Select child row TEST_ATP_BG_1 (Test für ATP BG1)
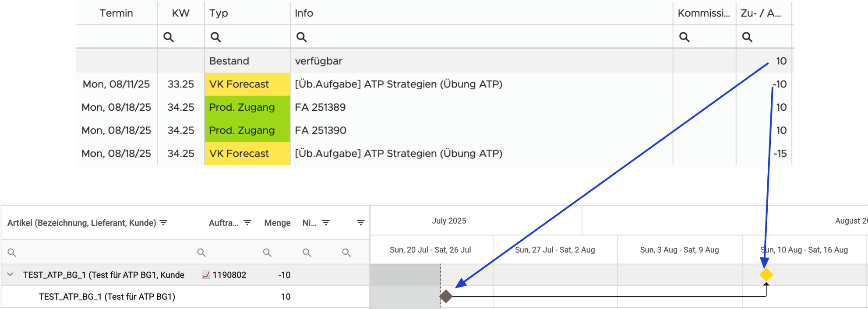This screenshot has height=309, width=868. 107,297
